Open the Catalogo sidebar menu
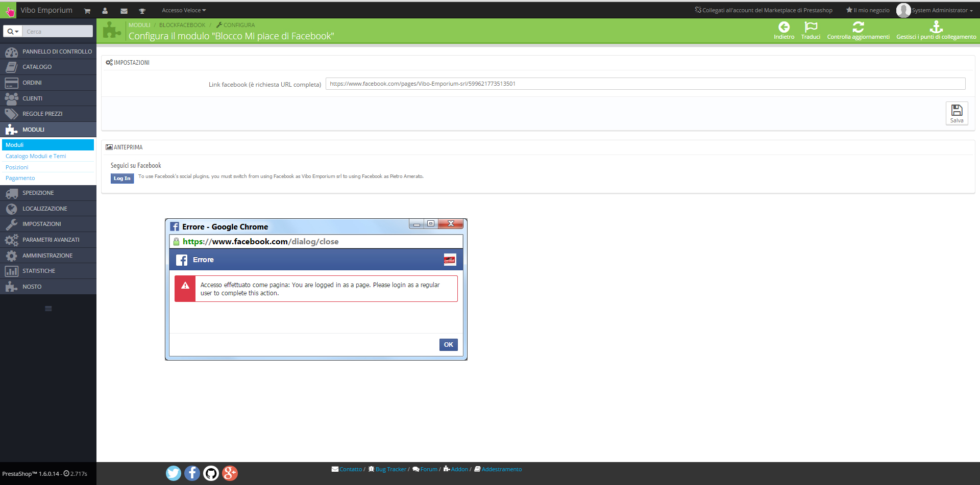980x485 pixels. pos(48,67)
